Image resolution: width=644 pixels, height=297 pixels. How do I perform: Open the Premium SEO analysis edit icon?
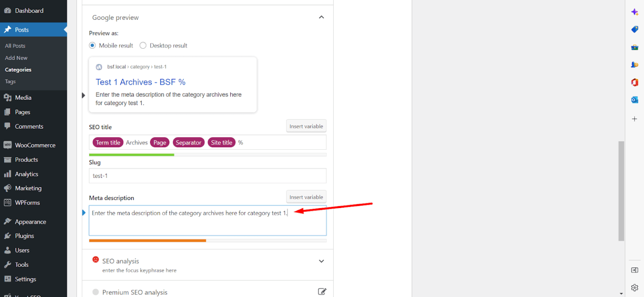(x=322, y=291)
